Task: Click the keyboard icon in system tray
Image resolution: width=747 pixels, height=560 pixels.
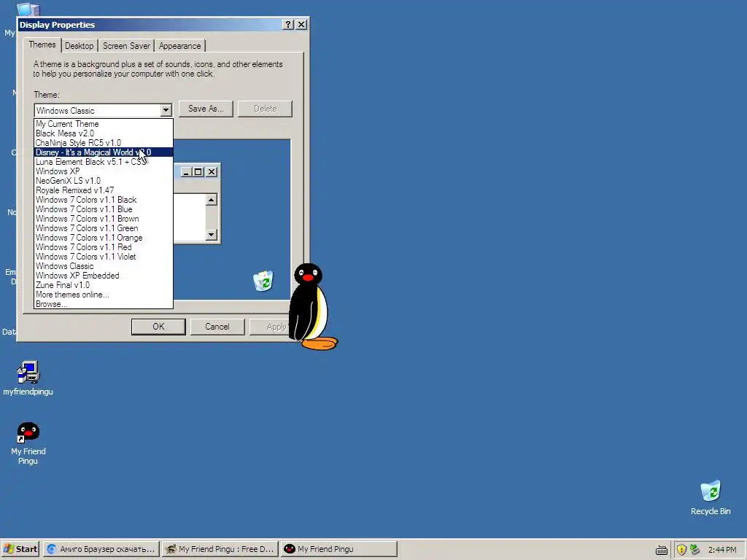Action: click(x=661, y=550)
